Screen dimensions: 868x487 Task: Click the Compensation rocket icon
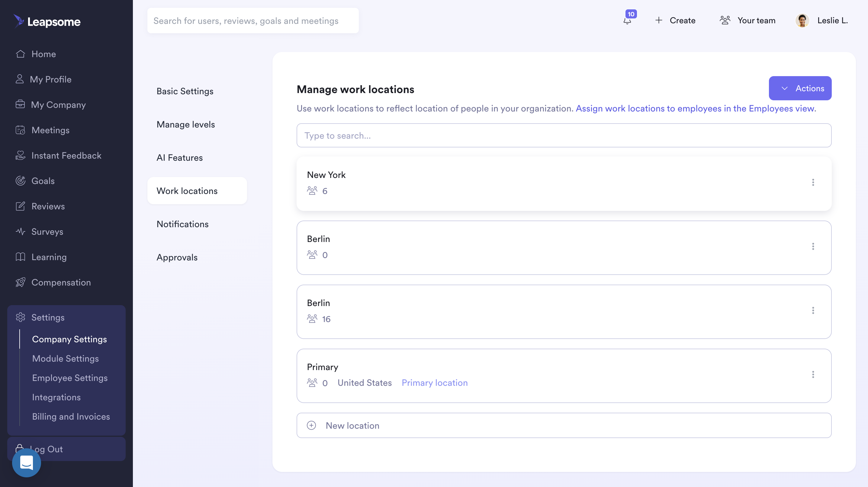point(21,282)
